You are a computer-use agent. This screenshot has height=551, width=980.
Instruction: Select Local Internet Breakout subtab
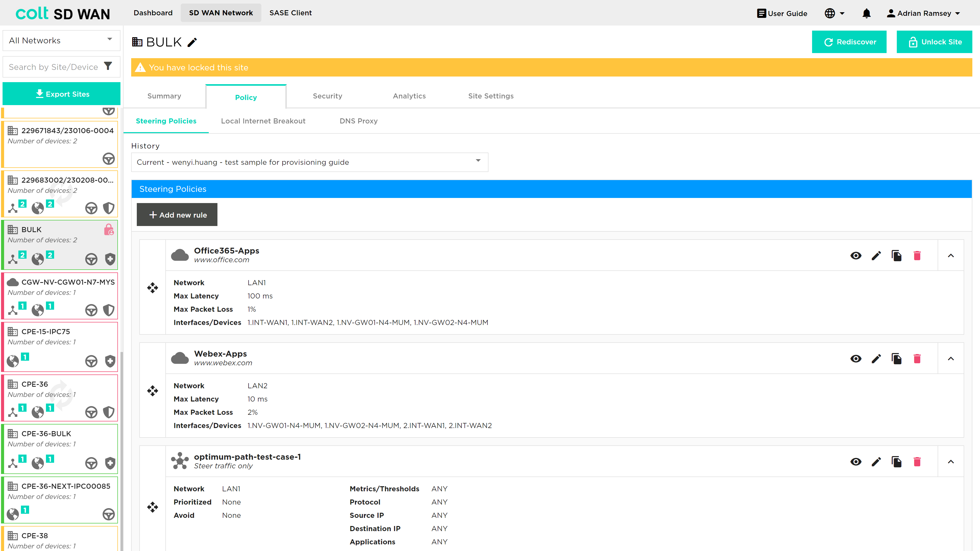(263, 121)
